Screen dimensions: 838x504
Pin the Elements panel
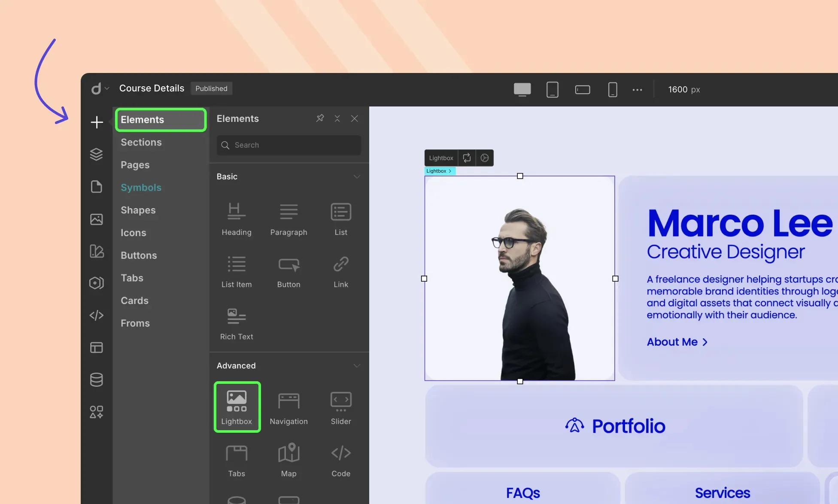pyautogui.click(x=320, y=118)
